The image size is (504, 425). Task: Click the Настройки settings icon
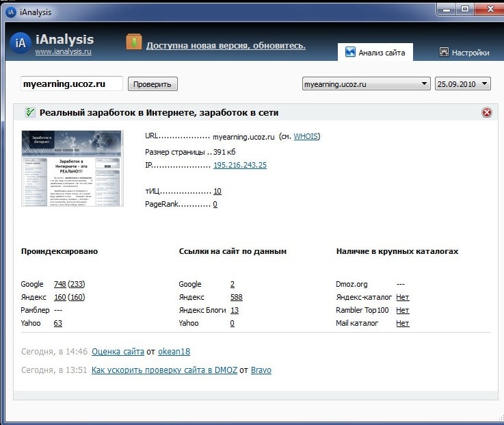(x=444, y=52)
